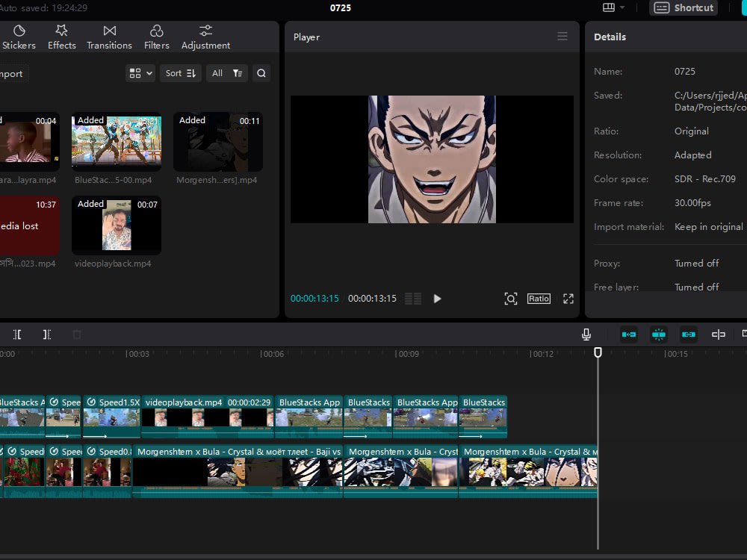Open the layout switcher dropdown

[x=613, y=7]
